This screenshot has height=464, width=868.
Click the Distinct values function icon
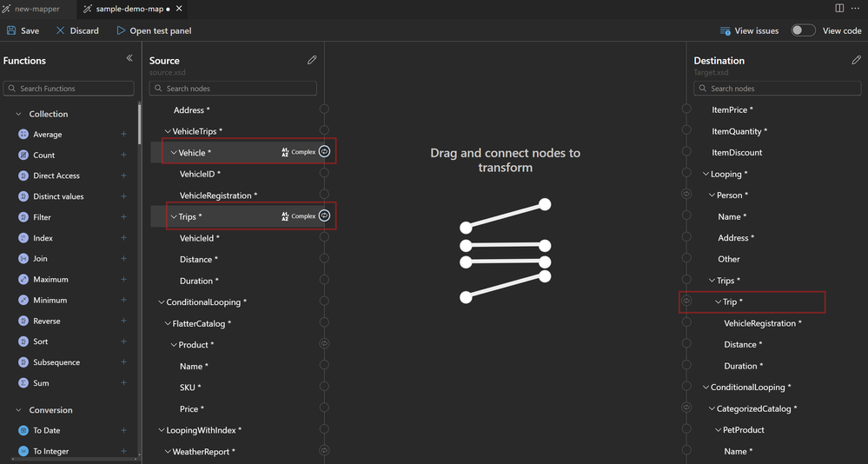click(23, 196)
